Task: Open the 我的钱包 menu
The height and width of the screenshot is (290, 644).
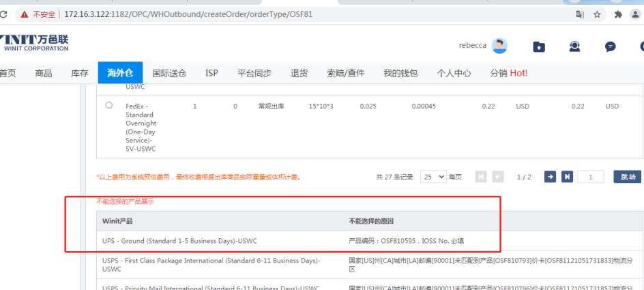Action: [x=401, y=73]
